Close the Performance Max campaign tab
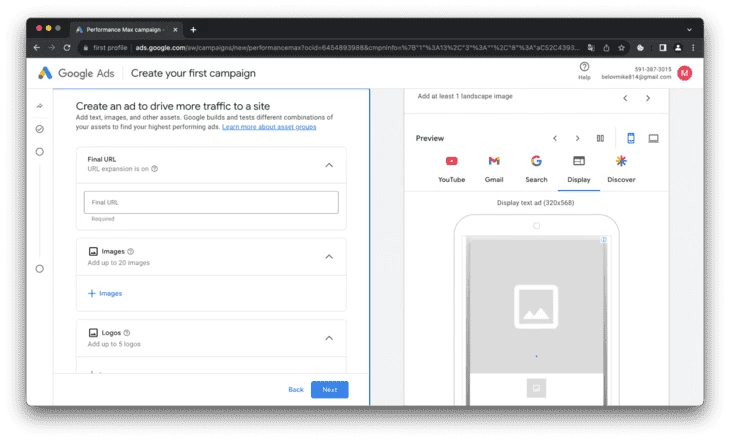This screenshot has width=730, height=441. point(175,29)
